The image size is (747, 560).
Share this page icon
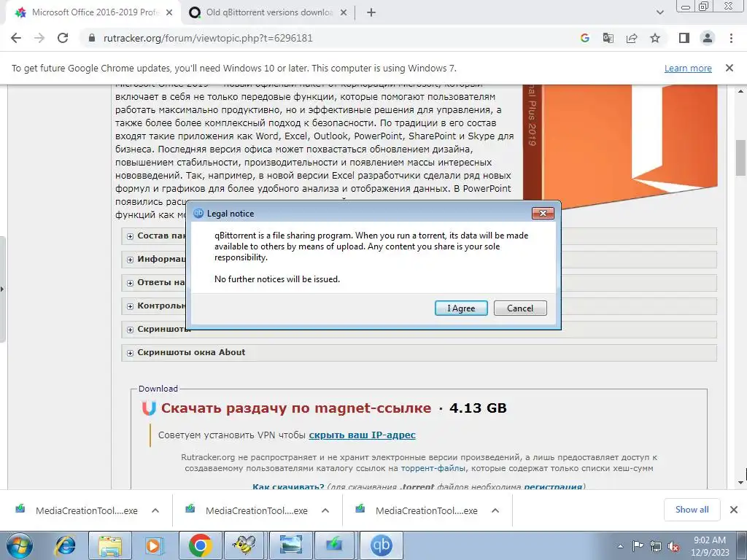[632, 38]
